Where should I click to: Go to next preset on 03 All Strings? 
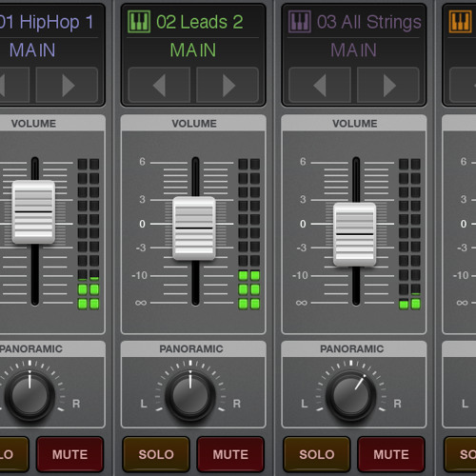388,85
